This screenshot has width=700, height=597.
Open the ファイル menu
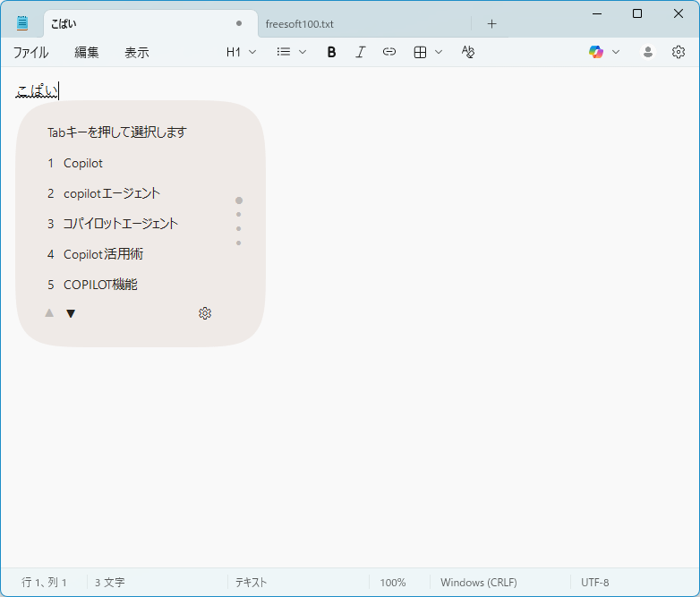click(30, 52)
